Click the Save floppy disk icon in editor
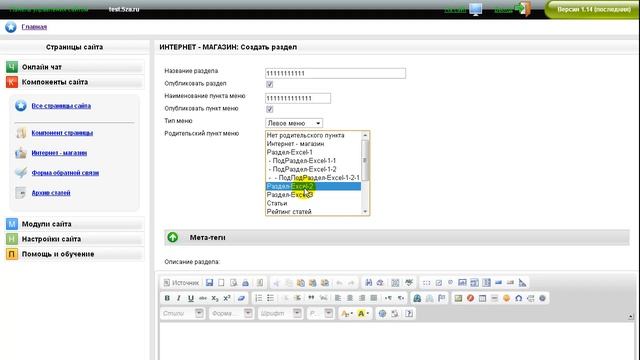Viewport: 640px width, 360px height. tap(209, 282)
